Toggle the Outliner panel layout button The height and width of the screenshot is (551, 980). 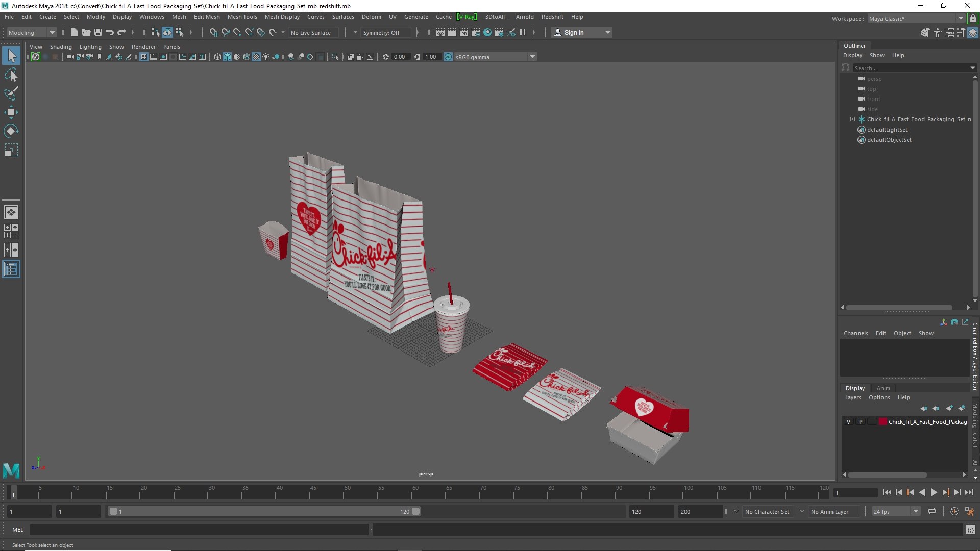(x=11, y=269)
